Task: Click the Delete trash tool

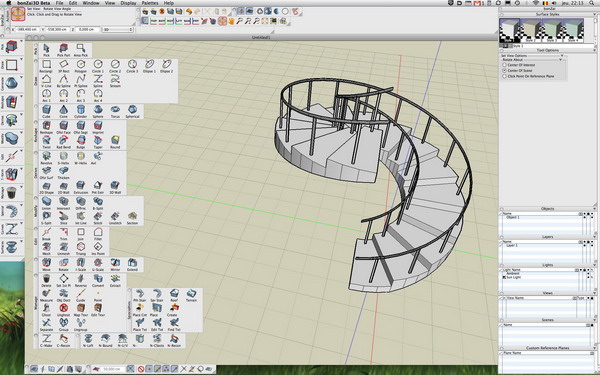Action: click(46, 280)
